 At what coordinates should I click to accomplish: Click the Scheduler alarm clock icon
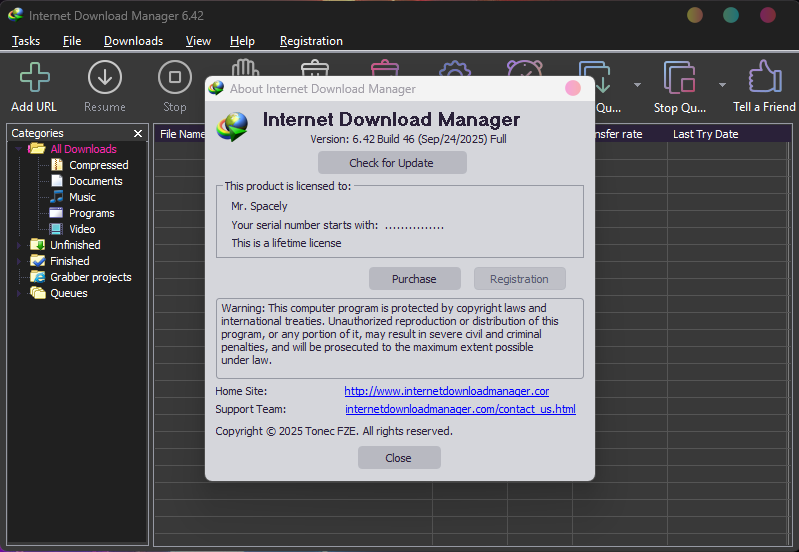point(524,68)
